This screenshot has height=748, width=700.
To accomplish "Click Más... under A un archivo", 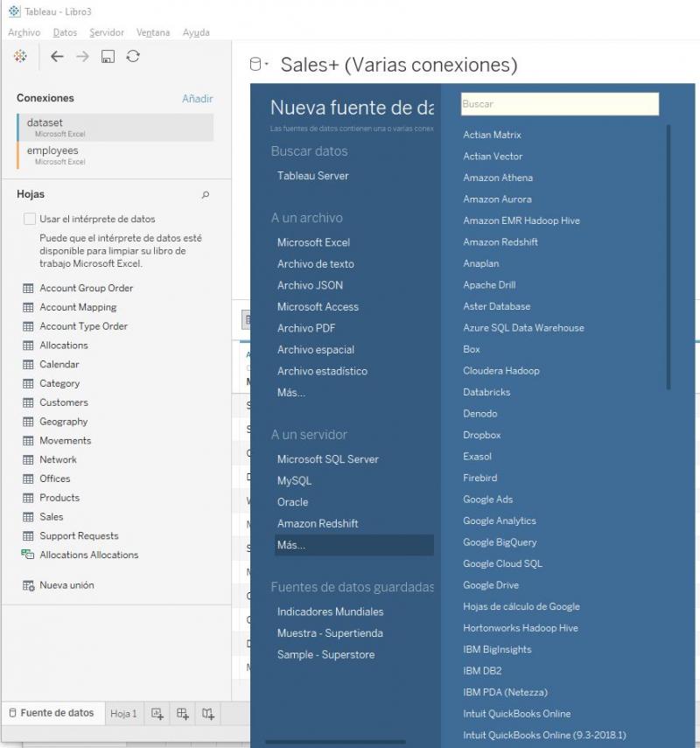I will click(291, 393).
